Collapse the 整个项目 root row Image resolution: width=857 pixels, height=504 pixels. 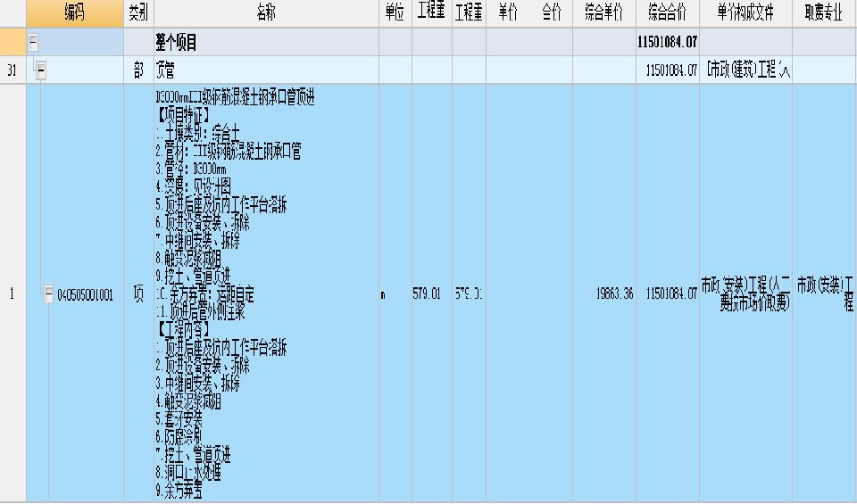[33, 42]
